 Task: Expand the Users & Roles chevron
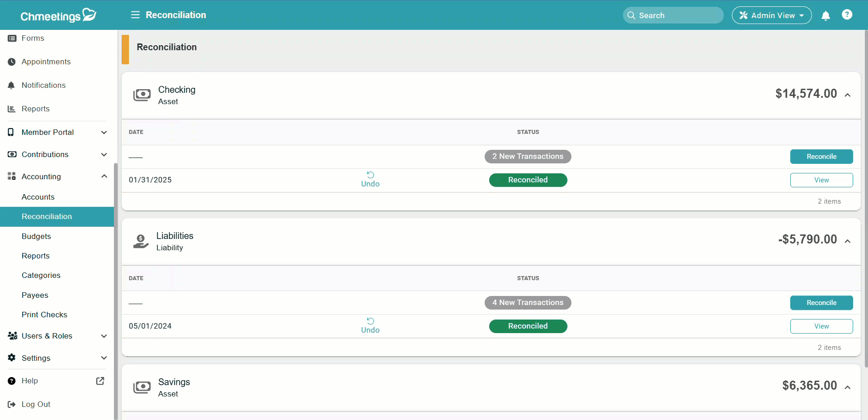(104, 336)
